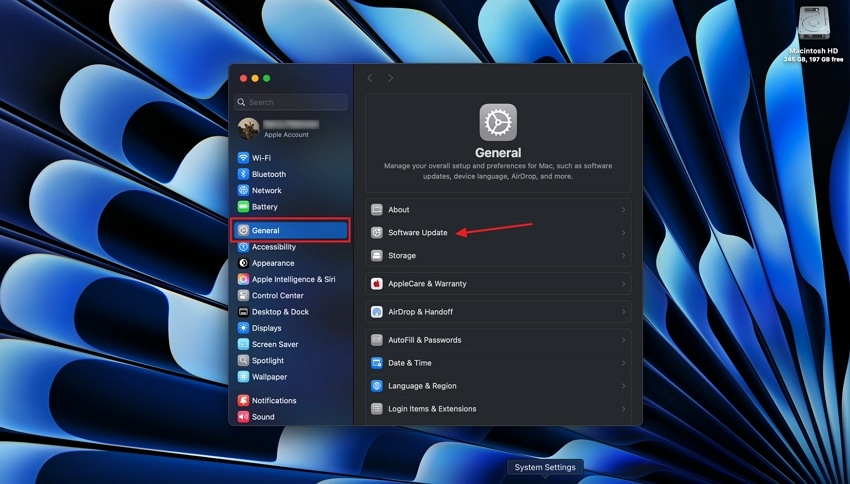Click the Control Center icon

(x=243, y=295)
